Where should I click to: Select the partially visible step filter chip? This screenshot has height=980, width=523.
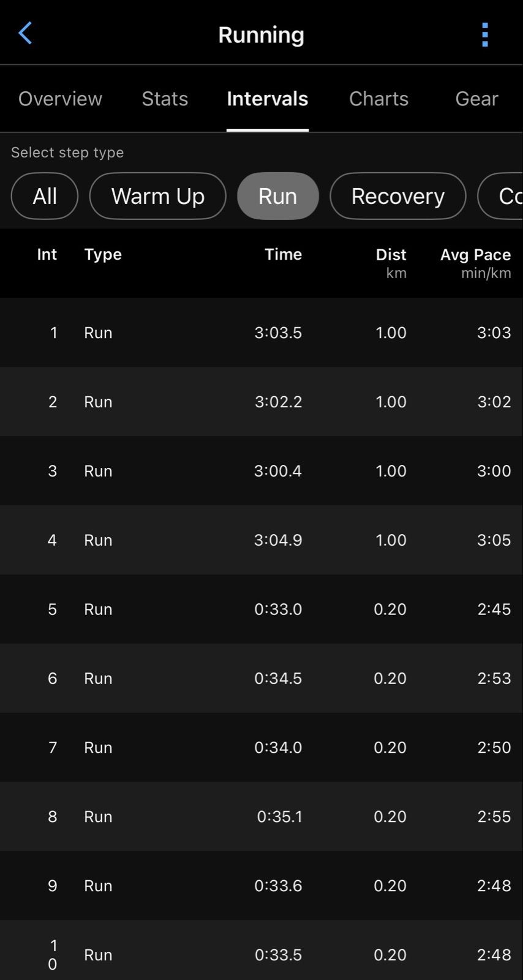coord(502,196)
